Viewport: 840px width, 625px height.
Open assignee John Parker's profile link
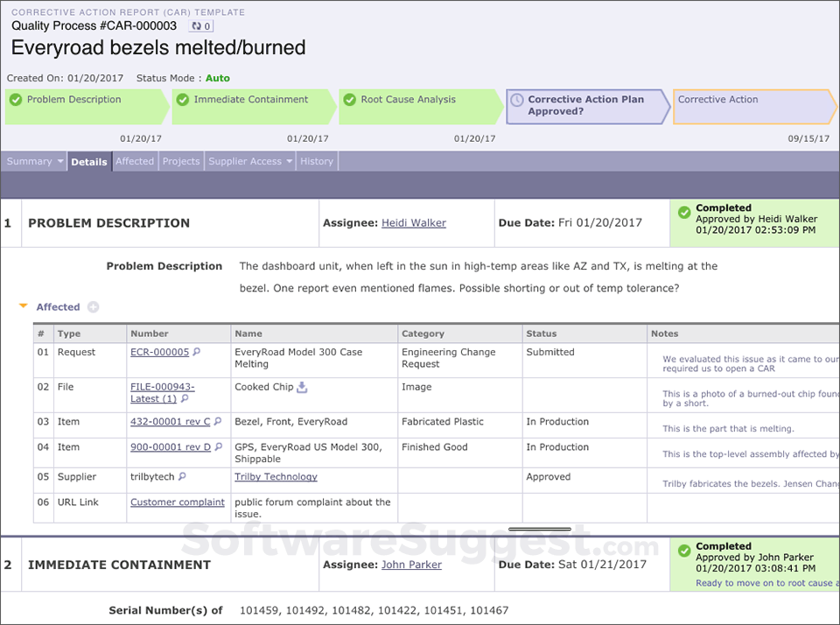pyautogui.click(x=411, y=565)
